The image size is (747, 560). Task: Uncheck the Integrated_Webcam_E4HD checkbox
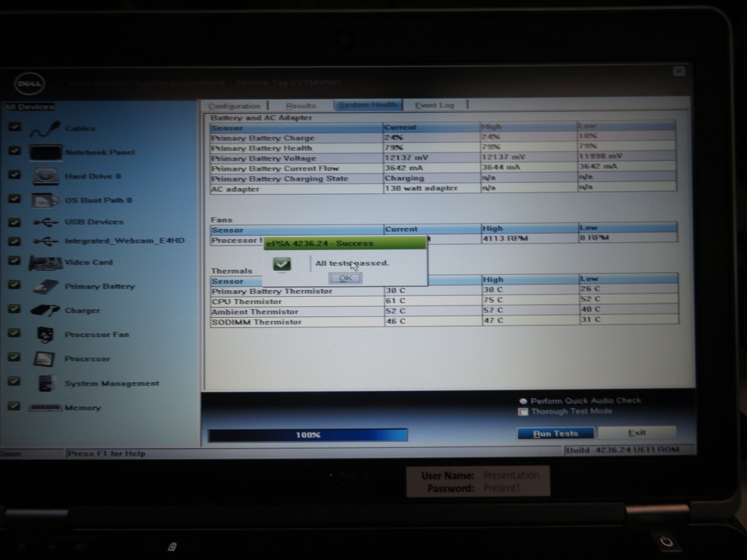pos(15,241)
